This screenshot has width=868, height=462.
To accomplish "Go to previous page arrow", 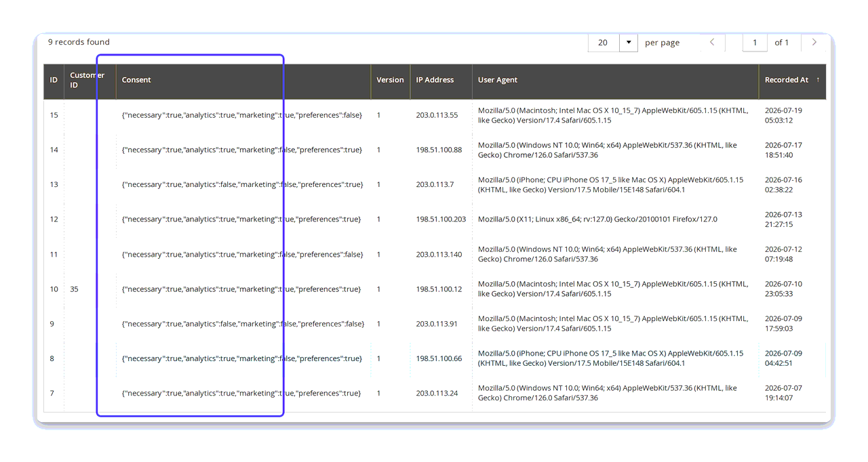I will click(712, 43).
